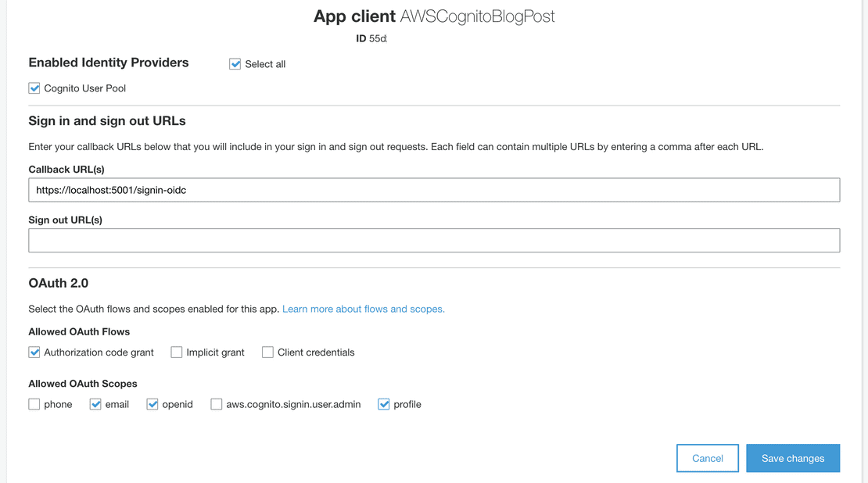
Task: Click the Sign out URL(s) input field
Action: pos(434,241)
